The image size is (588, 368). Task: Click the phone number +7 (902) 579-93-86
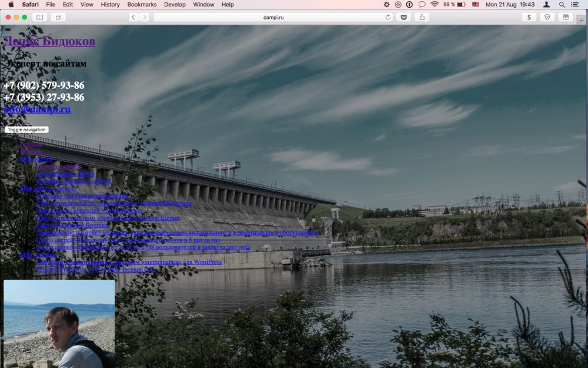[x=44, y=85]
